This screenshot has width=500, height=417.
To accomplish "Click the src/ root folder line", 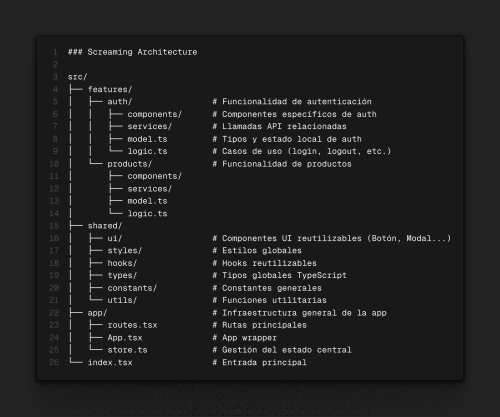I will [77, 77].
